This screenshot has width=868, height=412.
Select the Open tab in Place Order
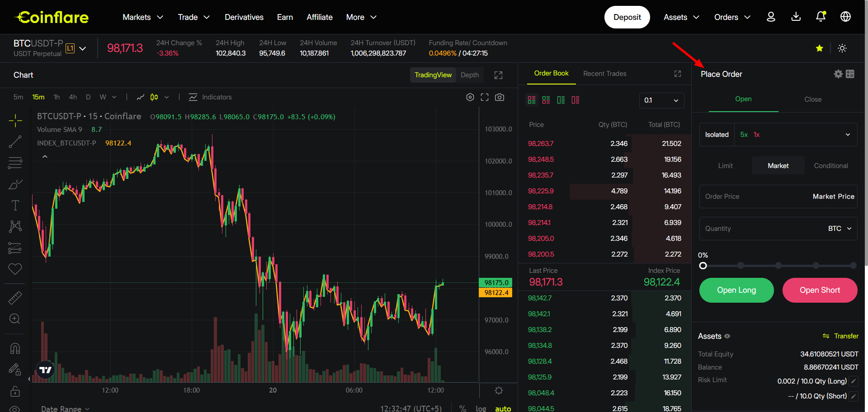pyautogui.click(x=743, y=99)
